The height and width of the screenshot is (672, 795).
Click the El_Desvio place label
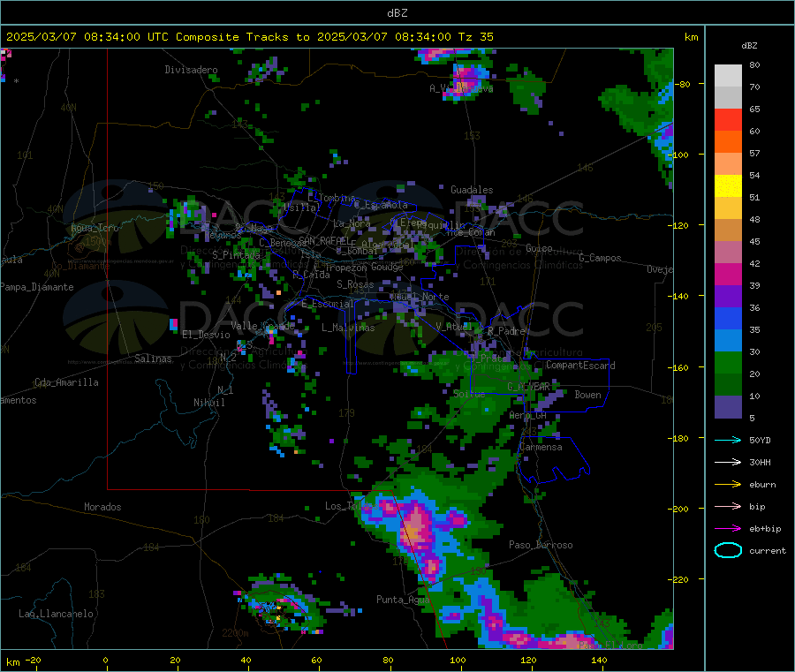pos(206,335)
